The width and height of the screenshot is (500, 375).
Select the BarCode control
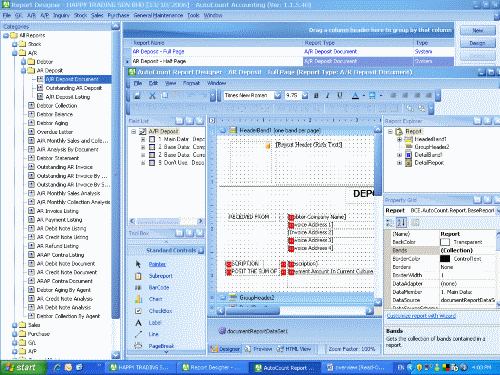pyautogui.click(x=159, y=287)
